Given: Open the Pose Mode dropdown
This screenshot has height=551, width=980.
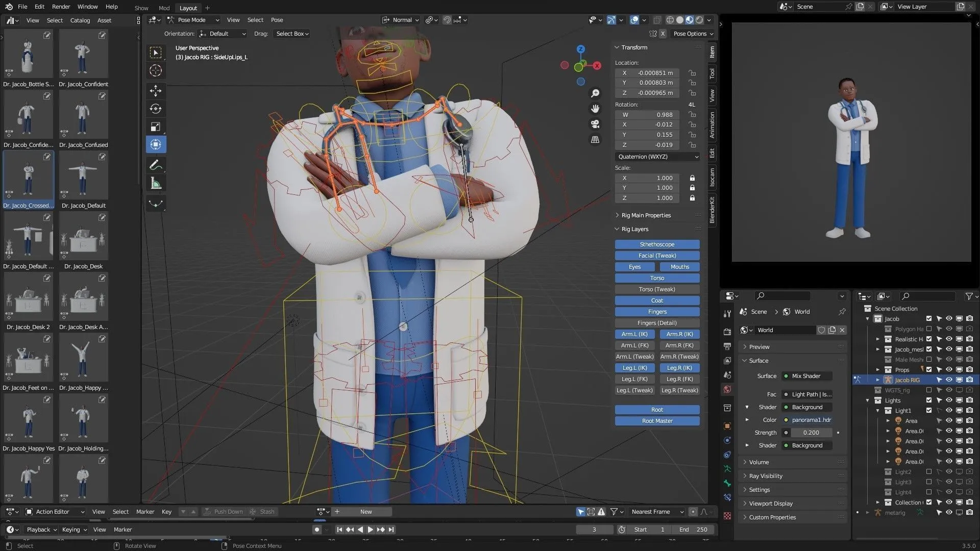Looking at the screenshot, I should pos(193,20).
